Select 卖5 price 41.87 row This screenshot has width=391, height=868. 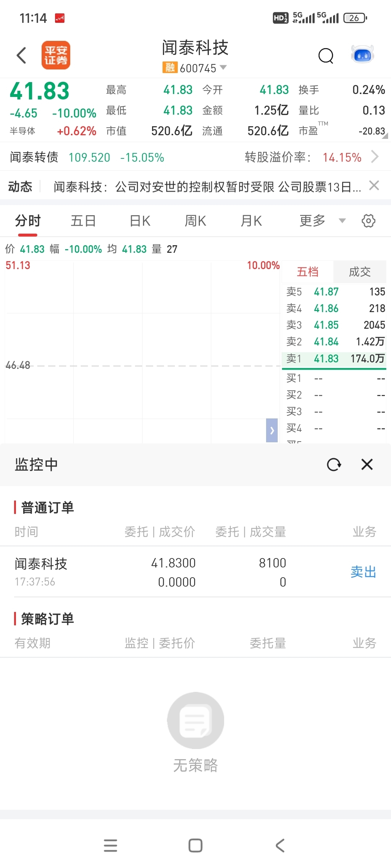click(334, 292)
